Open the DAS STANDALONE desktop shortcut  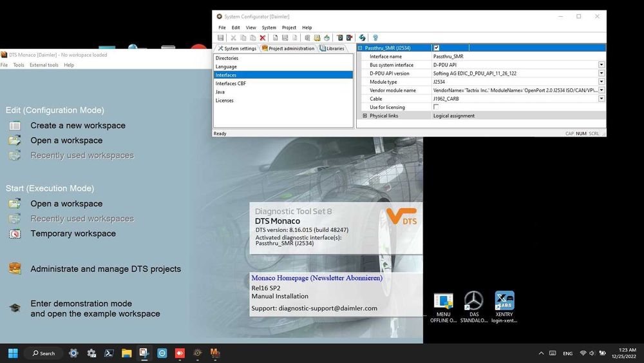tap(473, 307)
